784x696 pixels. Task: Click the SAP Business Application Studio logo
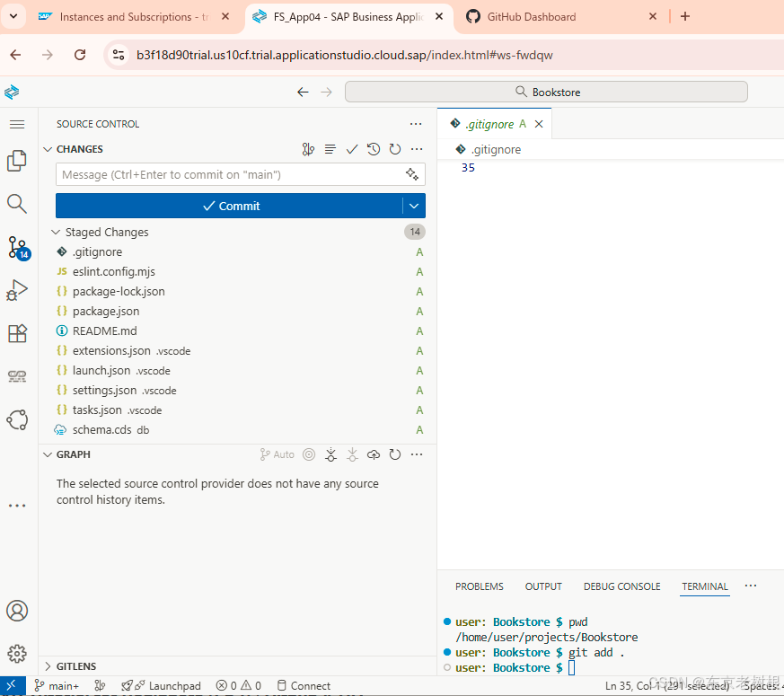(12, 92)
